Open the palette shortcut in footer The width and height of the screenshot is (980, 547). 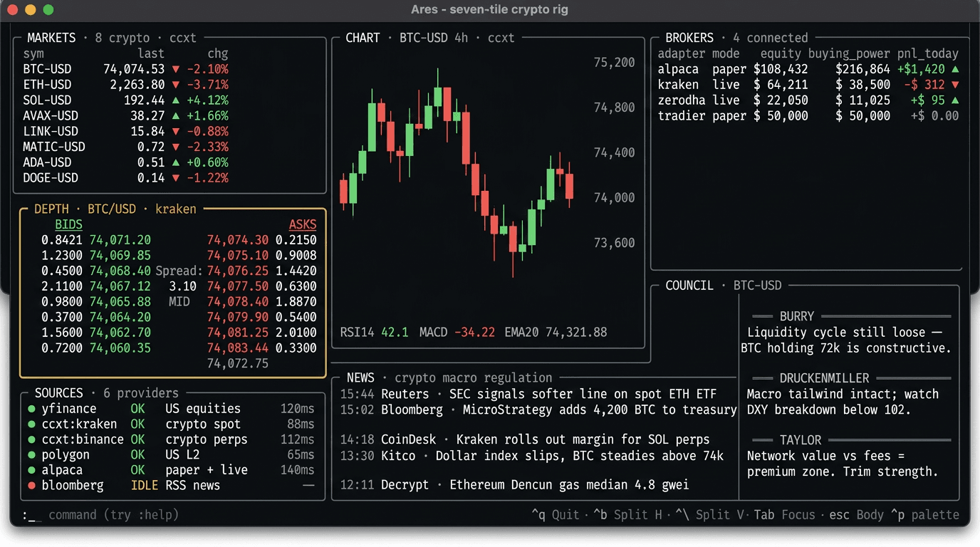click(927, 515)
